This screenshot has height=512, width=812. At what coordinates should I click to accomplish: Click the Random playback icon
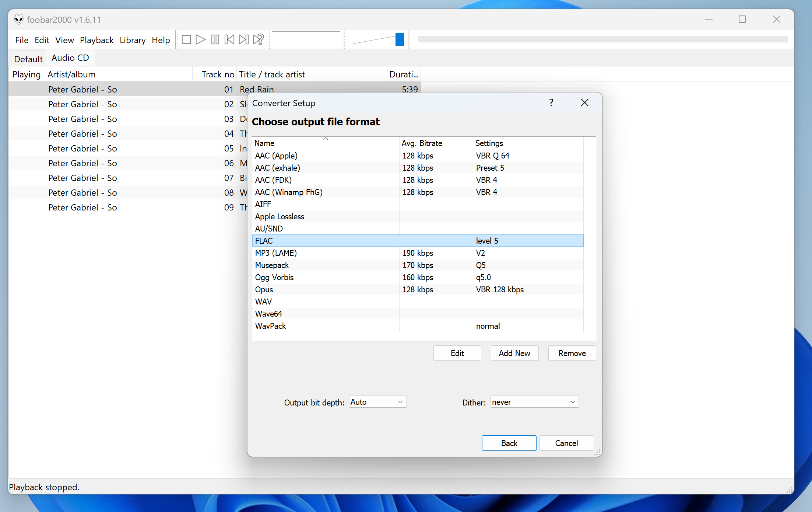259,39
